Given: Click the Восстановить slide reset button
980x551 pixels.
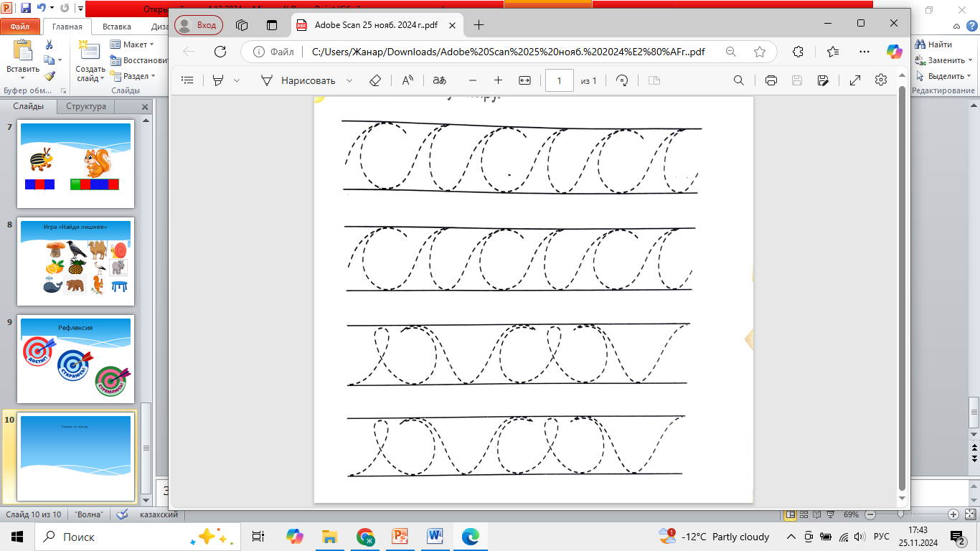Looking at the screenshot, I should click(x=139, y=60).
